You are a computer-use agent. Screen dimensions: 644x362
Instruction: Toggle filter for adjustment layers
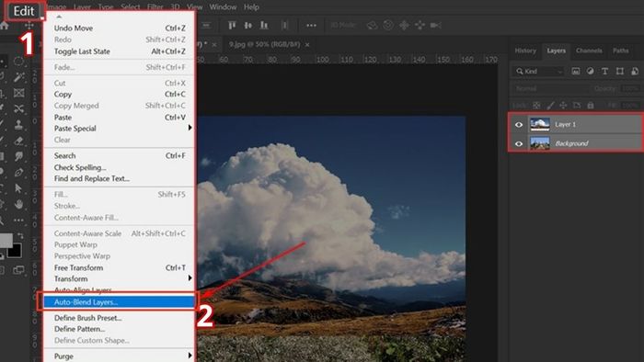(591, 72)
